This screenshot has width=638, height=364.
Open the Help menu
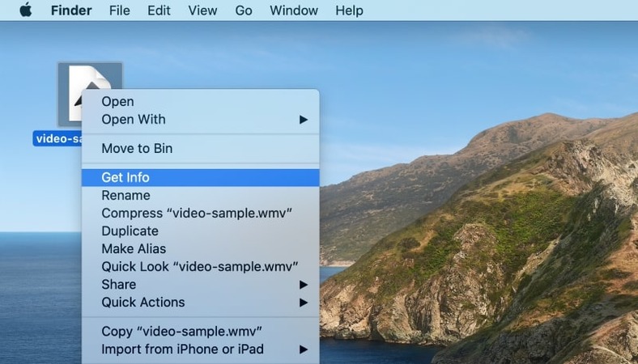tap(349, 11)
